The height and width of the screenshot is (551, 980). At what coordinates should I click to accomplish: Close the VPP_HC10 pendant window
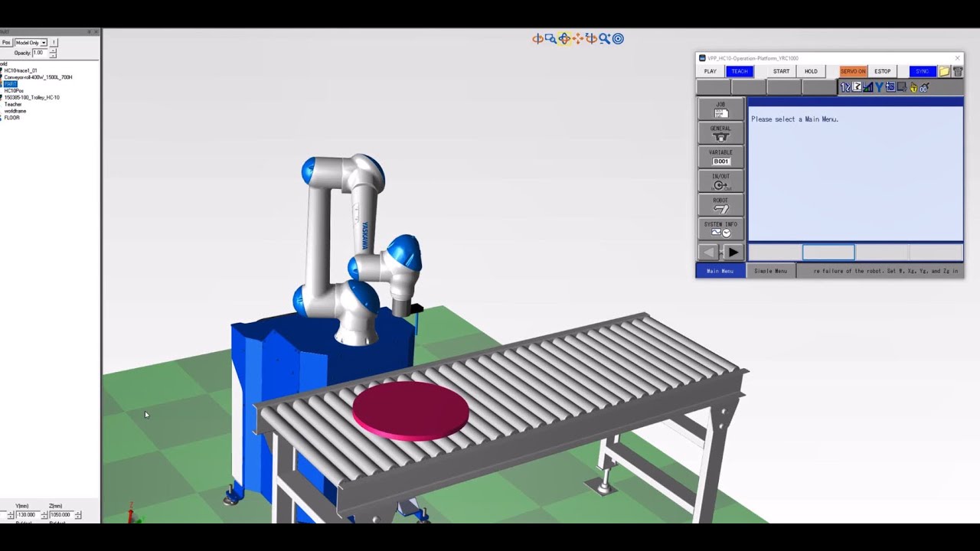(957, 58)
